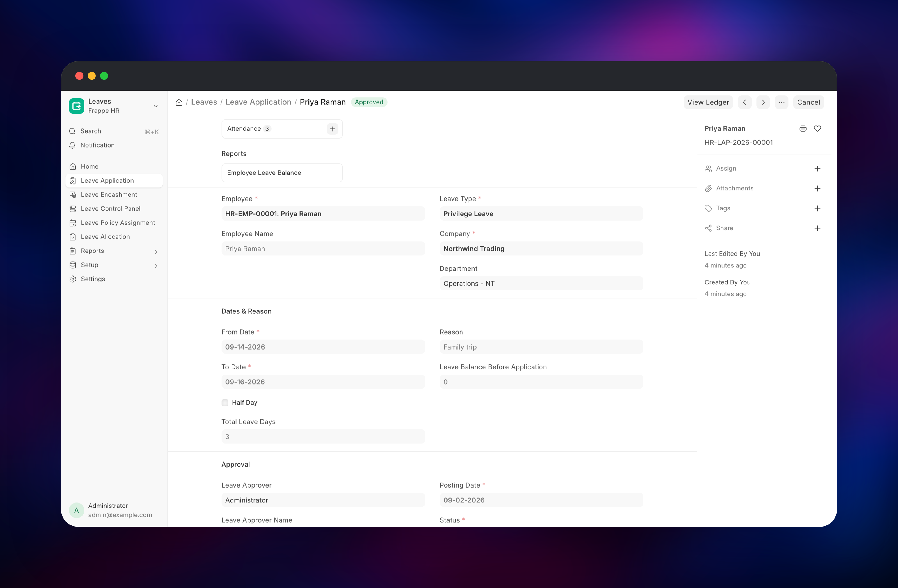The height and width of the screenshot is (588, 898).
Task: Click the Reports sidebar icon
Action: click(x=73, y=251)
